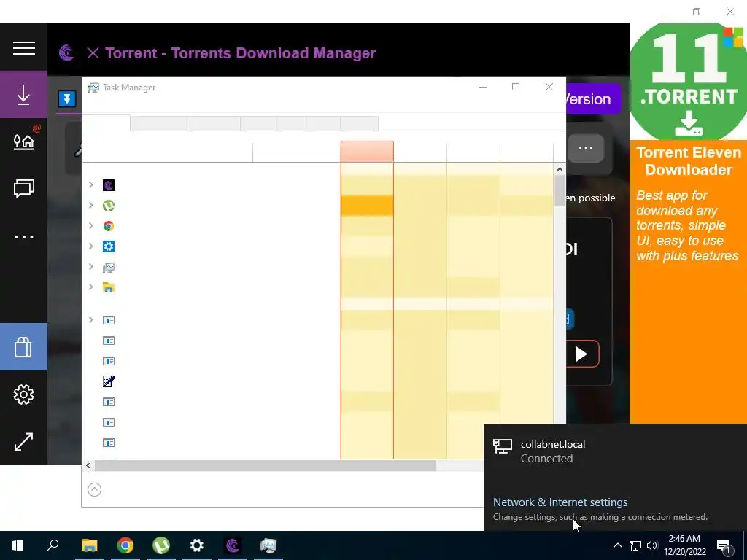Open the notification center icon
Image resolution: width=747 pixels, height=560 pixels.
click(724, 545)
